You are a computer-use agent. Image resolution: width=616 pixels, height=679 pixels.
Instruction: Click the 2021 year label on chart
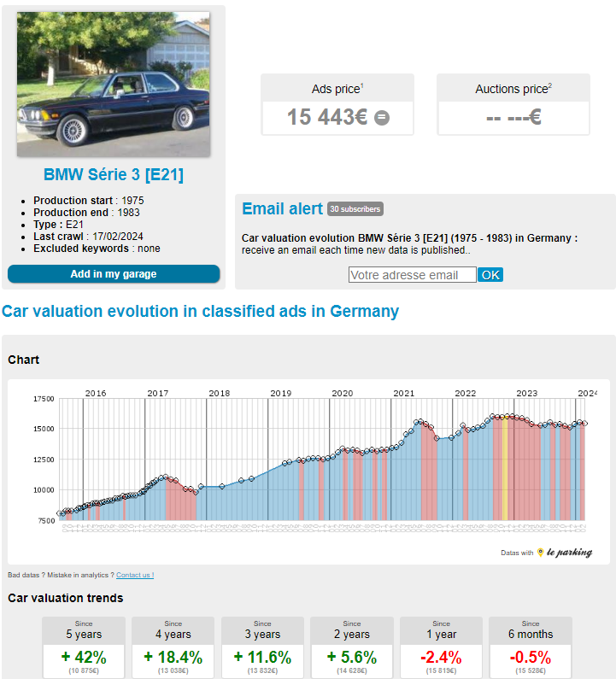[x=404, y=393]
